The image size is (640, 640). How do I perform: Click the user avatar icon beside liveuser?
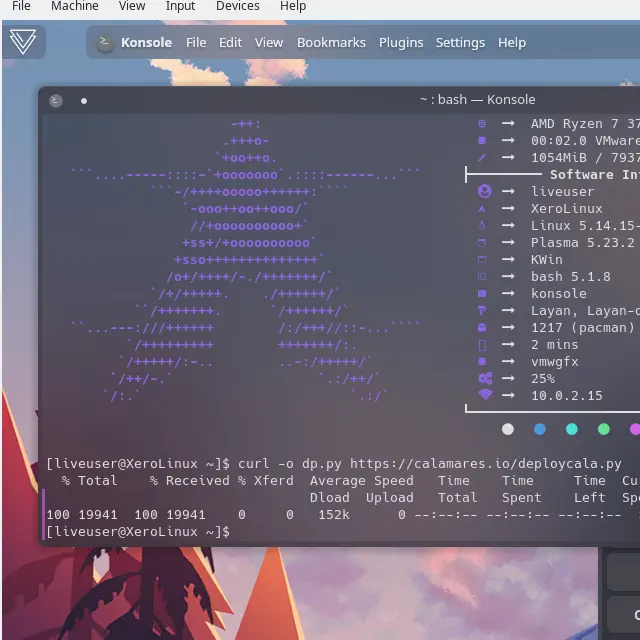pos(484,191)
